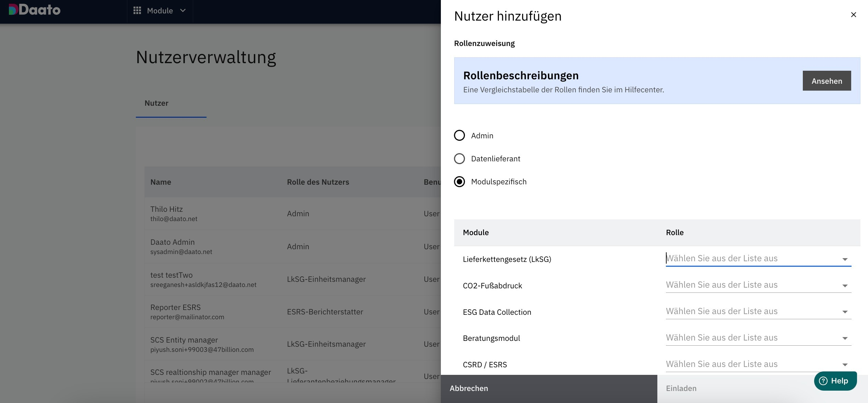Click the Rolle des Nutzers column header
Screen dimensions: 868x403
318,182
